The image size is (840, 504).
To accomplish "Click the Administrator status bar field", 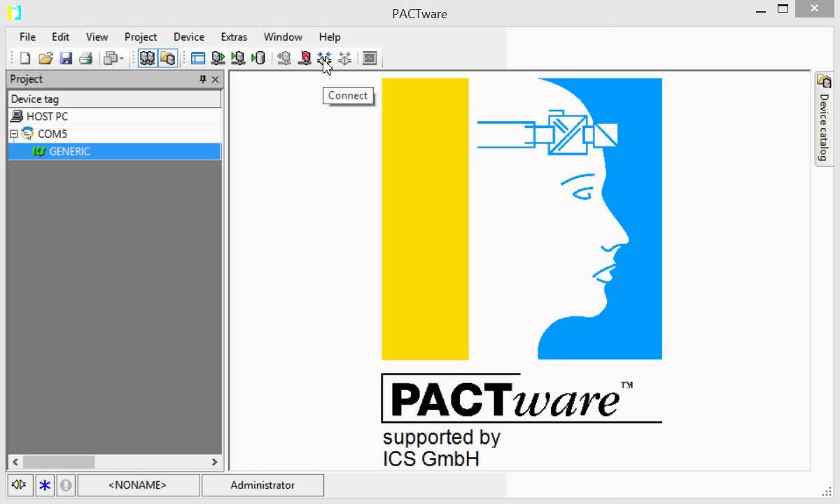I will click(262, 485).
